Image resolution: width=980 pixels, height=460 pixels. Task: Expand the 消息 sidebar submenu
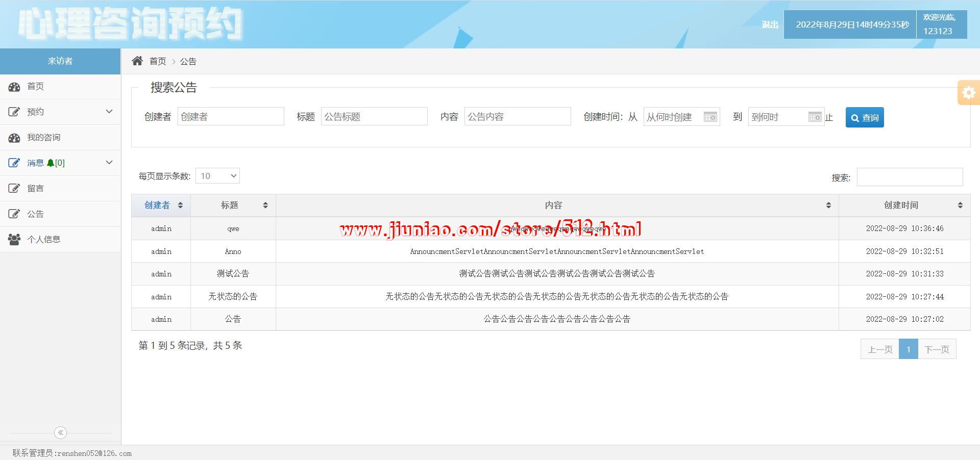coord(109,163)
